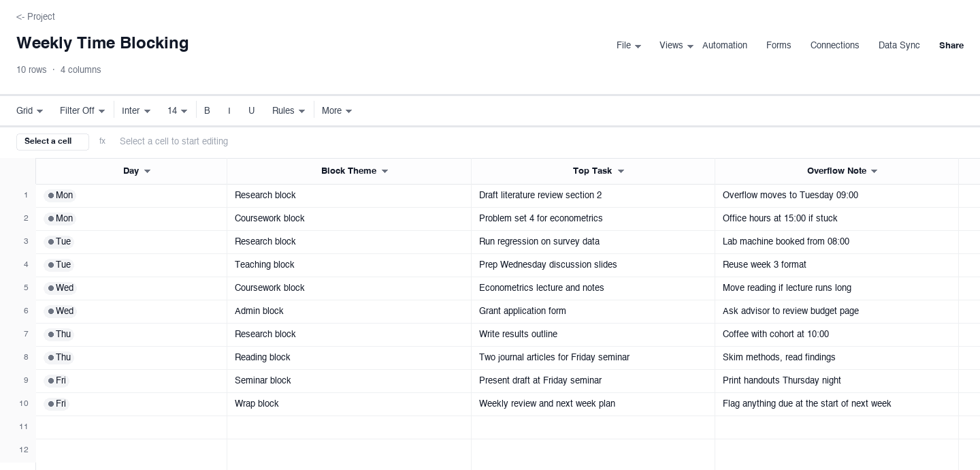Click the Select a cell name box
Image resolution: width=980 pixels, height=470 pixels.
(52, 142)
